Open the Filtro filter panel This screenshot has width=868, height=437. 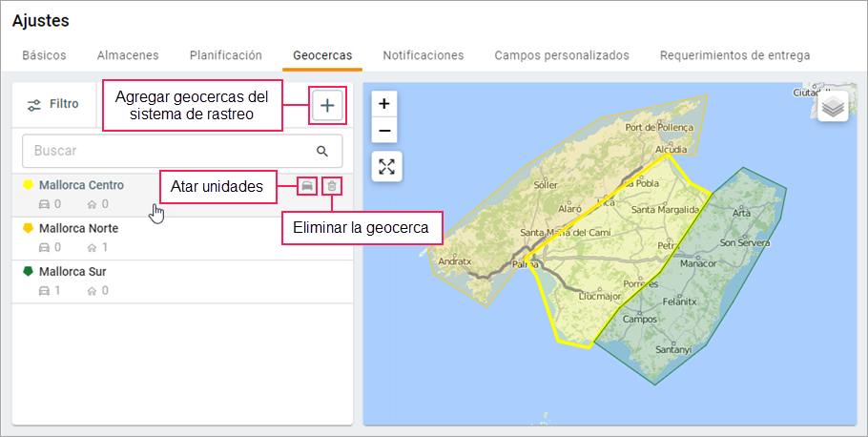pyautogui.click(x=53, y=104)
